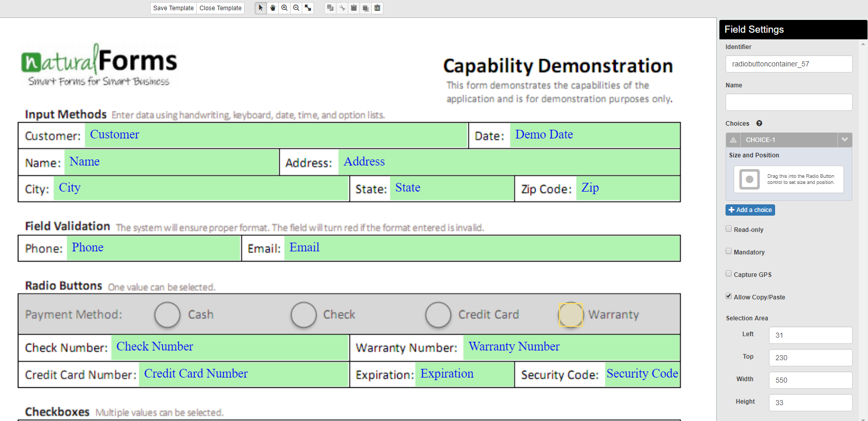Select the green Name field on the form
The height and width of the screenshot is (421, 868).
[172, 162]
